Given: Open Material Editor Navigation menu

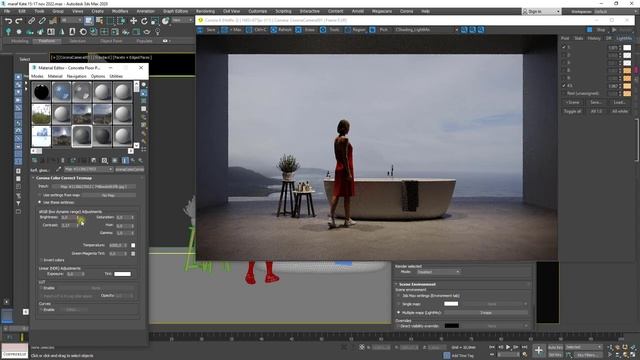Looking at the screenshot, I should pos(76,76).
